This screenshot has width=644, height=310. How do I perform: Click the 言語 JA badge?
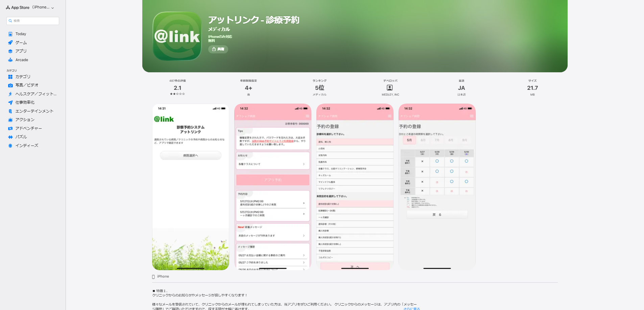(x=461, y=88)
